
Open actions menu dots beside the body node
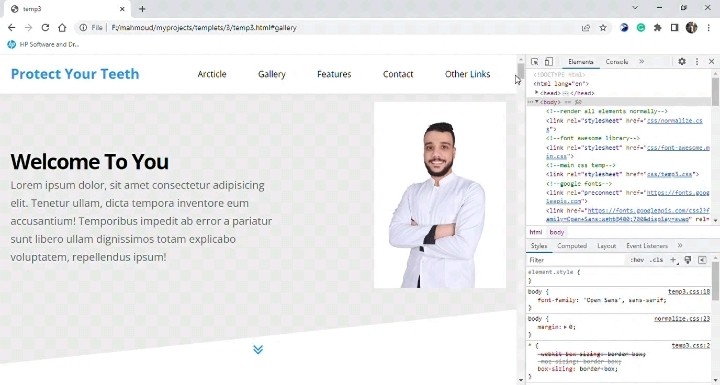pos(530,102)
